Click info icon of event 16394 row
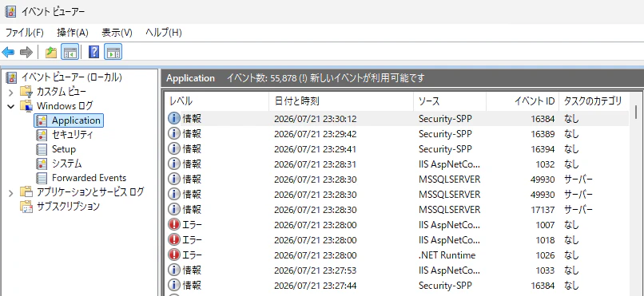Image resolution: width=644 pixels, height=296 pixels. coord(174,148)
